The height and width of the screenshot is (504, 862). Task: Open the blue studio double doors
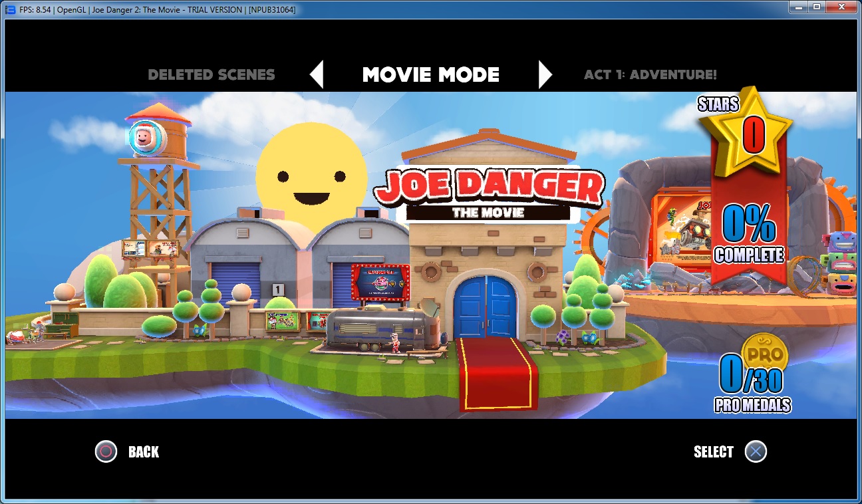[x=484, y=308]
